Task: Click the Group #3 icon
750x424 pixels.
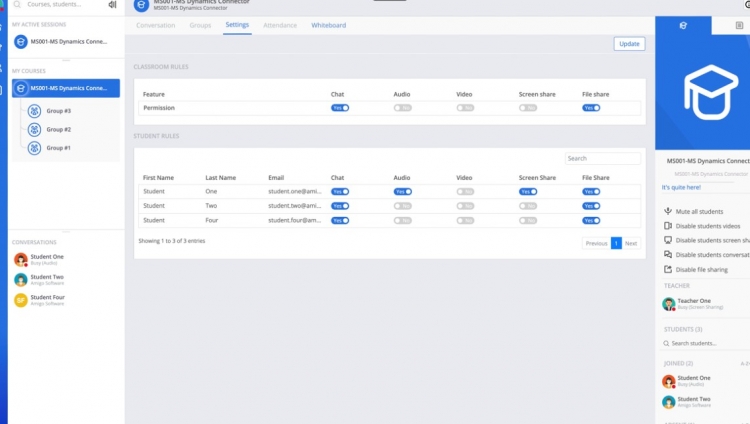Action: 34,111
